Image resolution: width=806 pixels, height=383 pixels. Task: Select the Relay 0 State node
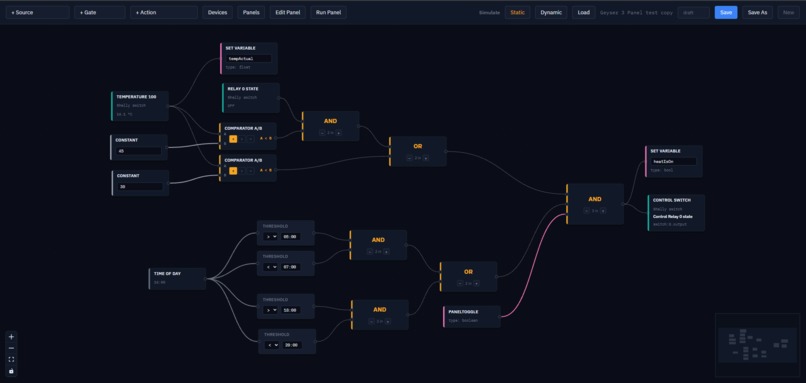point(251,98)
